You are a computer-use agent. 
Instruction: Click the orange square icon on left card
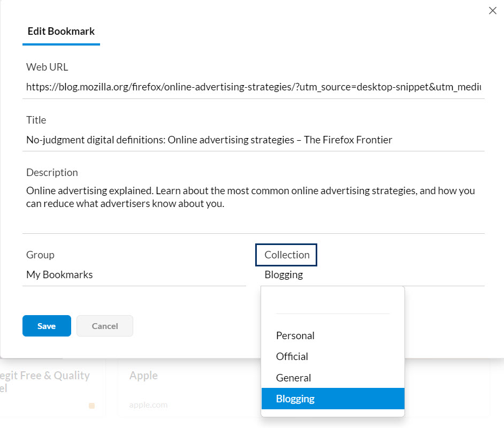[91, 406]
